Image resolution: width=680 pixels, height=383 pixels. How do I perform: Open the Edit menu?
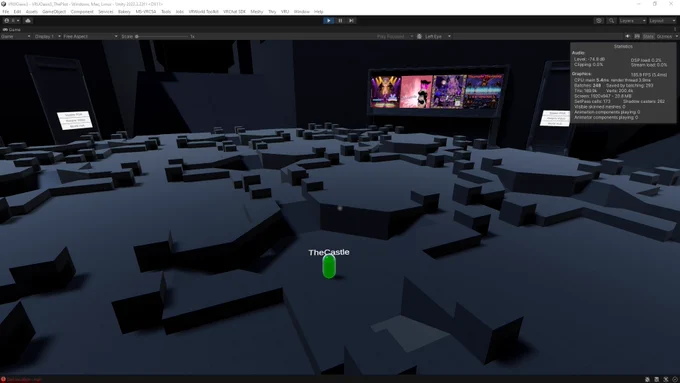(x=17, y=12)
